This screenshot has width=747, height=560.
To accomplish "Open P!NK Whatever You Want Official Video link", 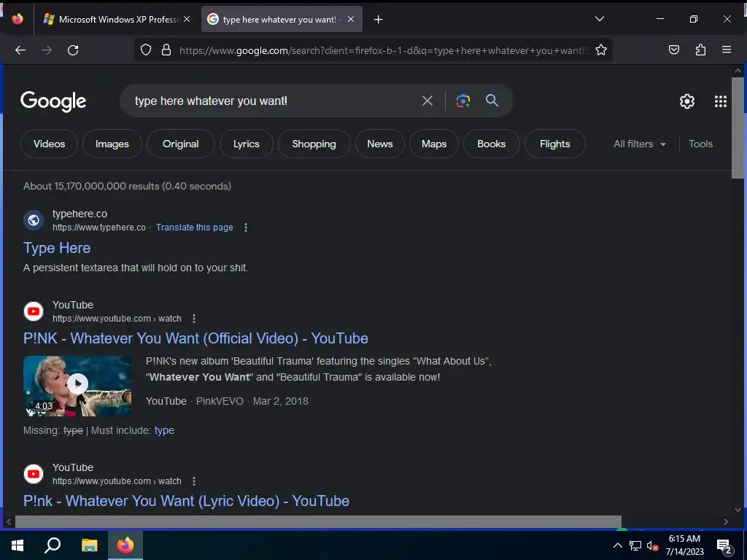I will click(x=196, y=338).
